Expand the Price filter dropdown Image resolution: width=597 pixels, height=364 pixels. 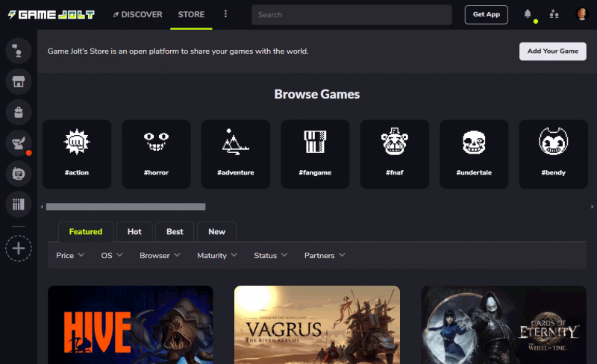point(69,255)
